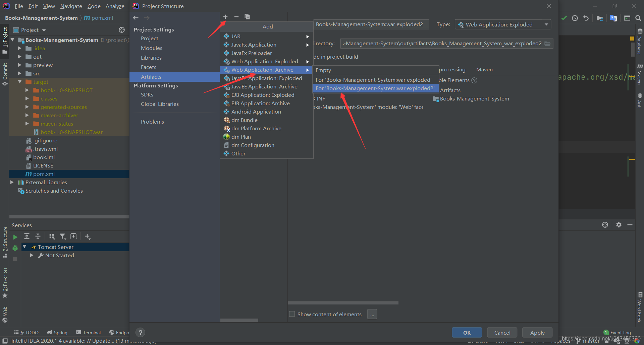Click the Debug bug icon in Services
Viewport: 644px width, 345px height.
pyautogui.click(x=15, y=248)
